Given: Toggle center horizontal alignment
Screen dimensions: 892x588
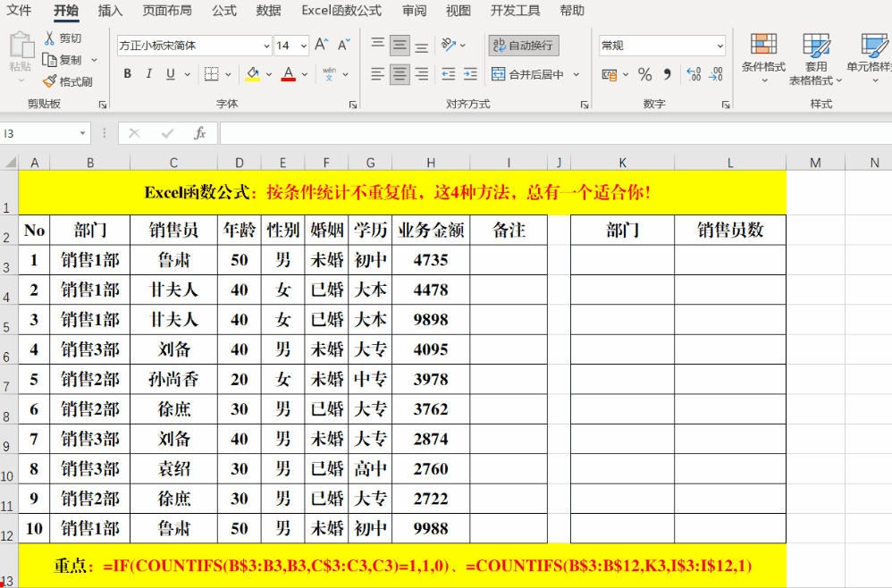Looking at the screenshot, I should [x=400, y=74].
